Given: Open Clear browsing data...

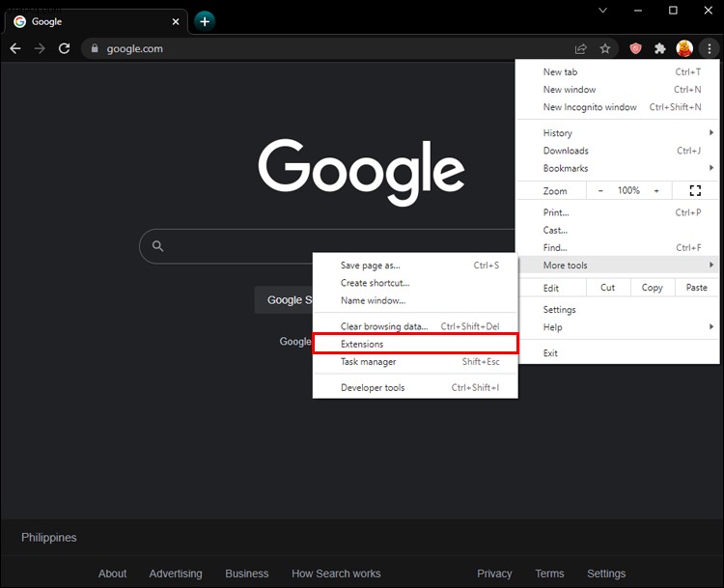Looking at the screenshot, I should [x=415, y=326].
